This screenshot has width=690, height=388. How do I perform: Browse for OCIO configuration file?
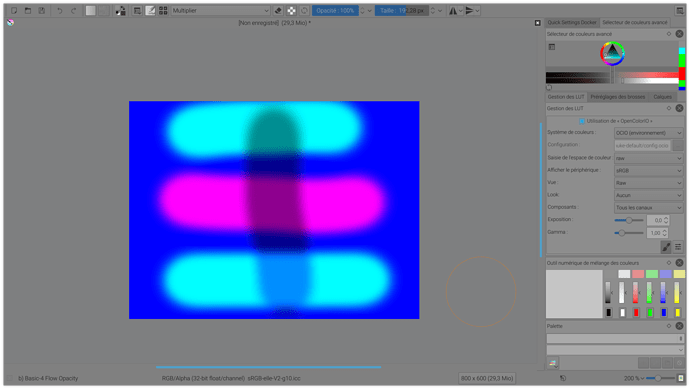tap(678, 145)
